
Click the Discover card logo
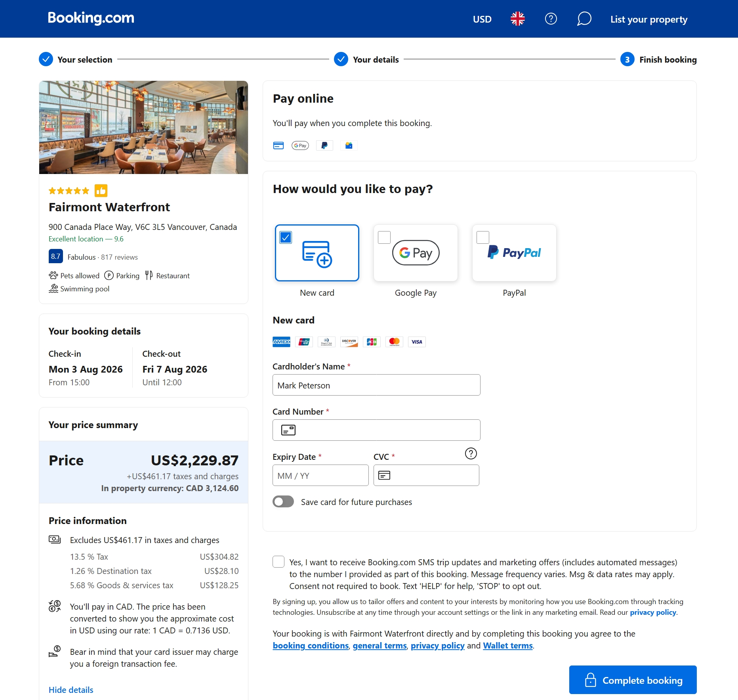point(349,342)
